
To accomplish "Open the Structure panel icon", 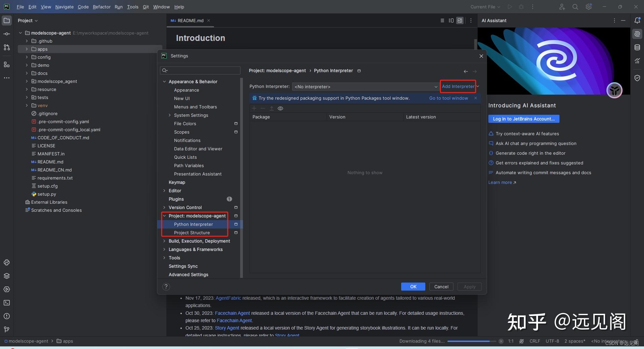I will (x=7, y=65).
